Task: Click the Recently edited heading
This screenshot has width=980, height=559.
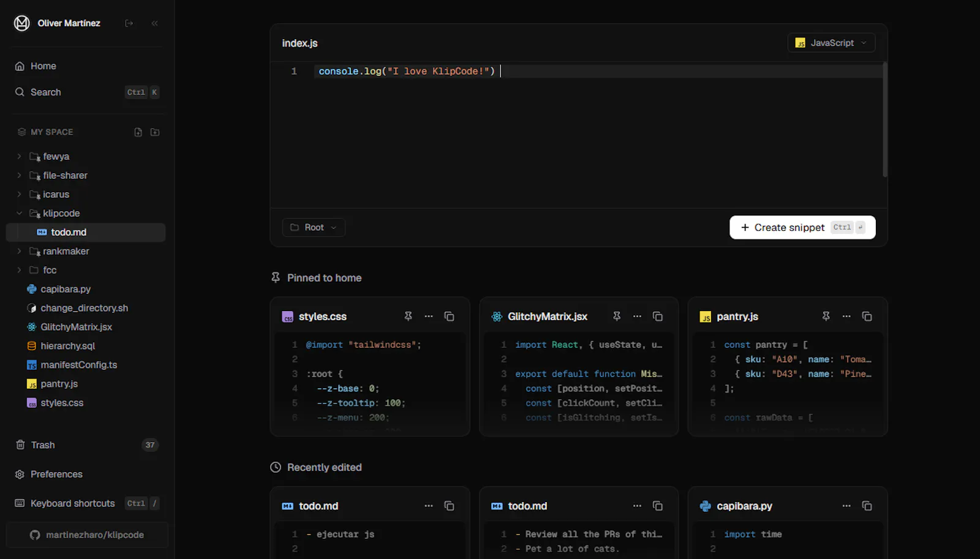Action: (x=324, y=467)
